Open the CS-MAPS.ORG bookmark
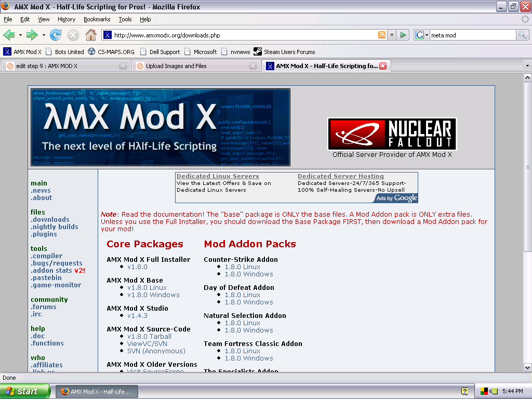Viewport: 532px width, 399px height. (x=111, y=52)
